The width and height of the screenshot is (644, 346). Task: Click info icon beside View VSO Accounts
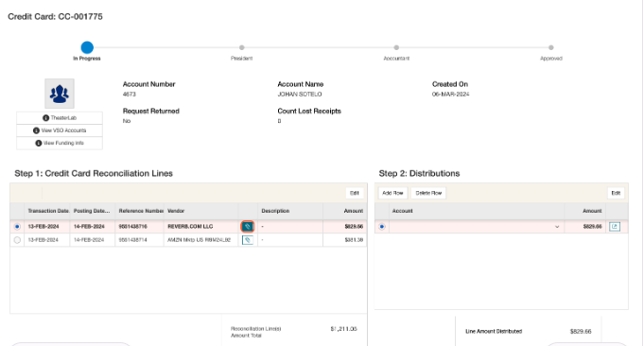coord(36,130)
